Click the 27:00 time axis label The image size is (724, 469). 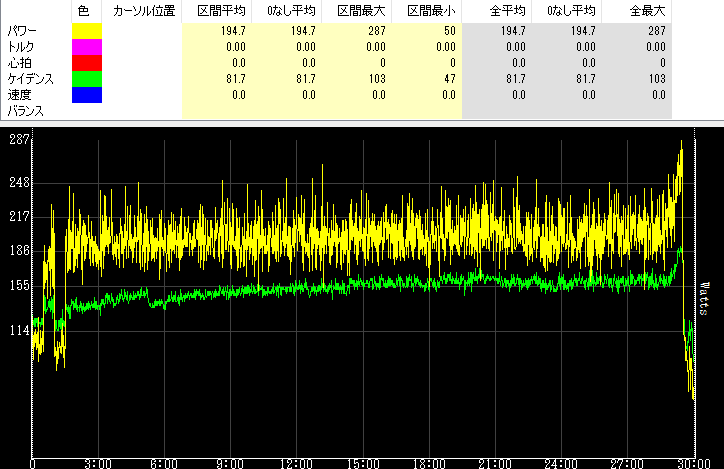627,463
